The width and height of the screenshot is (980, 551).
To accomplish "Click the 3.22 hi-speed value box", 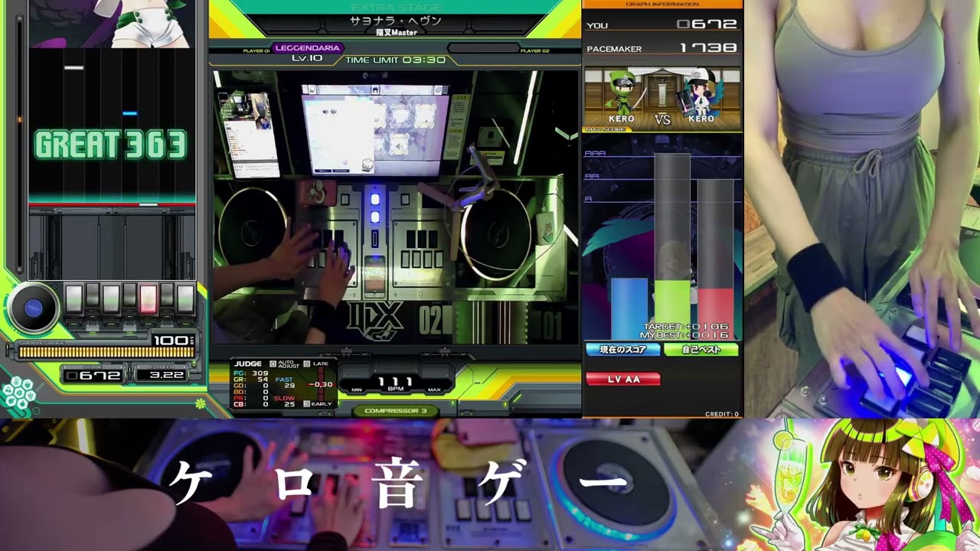I will pyautogui.click(x=162, y=375).
